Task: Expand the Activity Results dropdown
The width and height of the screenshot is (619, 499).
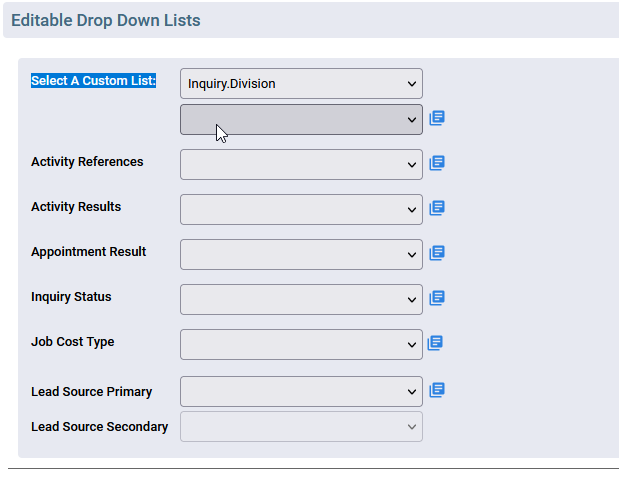Action: [x=301, y=210]
